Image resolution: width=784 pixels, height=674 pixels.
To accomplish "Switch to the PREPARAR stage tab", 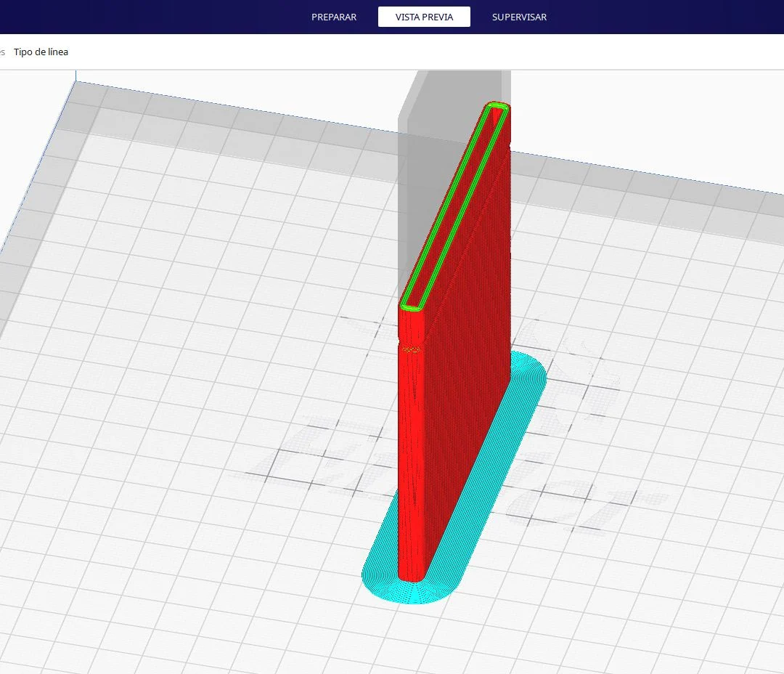I will pyautogui.click(x=333, y=17).
